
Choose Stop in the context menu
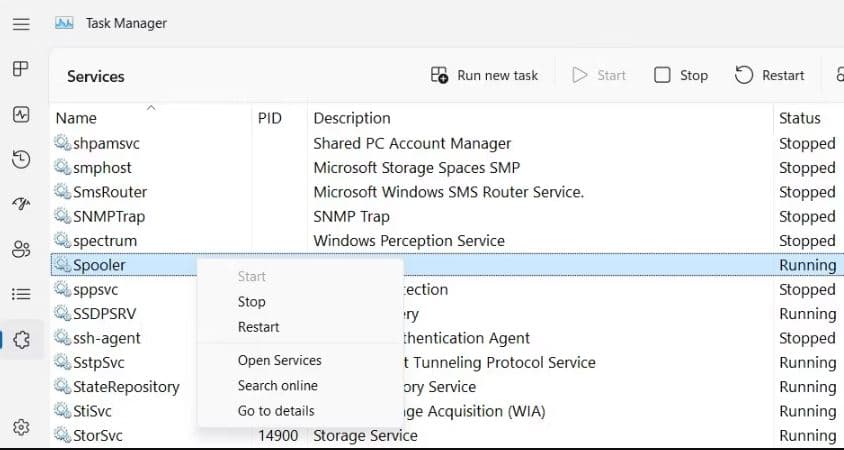click(x=252, y=301)
